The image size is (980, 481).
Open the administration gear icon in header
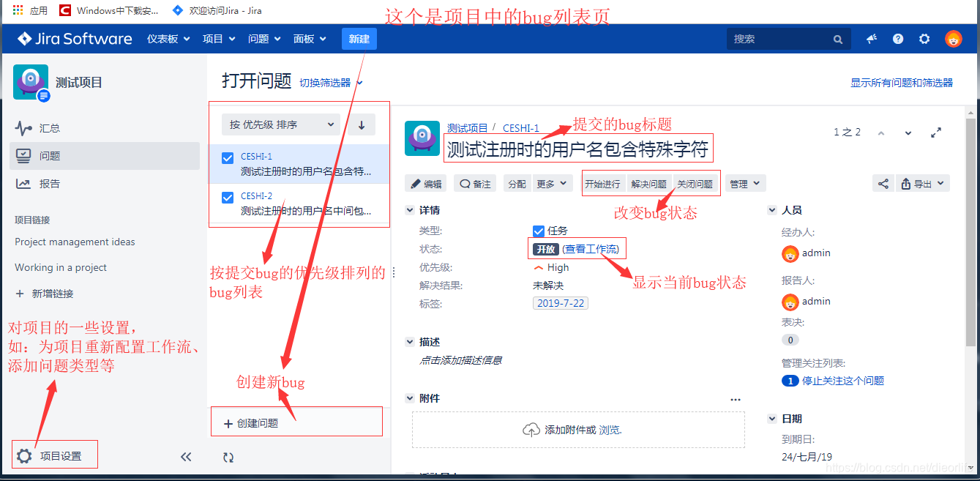[924, 39]
